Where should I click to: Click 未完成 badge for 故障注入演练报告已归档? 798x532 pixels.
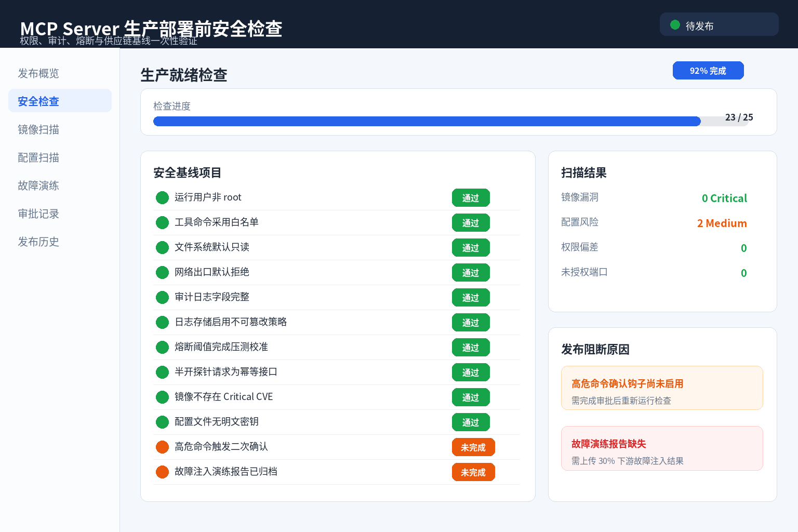click(473, 472)
